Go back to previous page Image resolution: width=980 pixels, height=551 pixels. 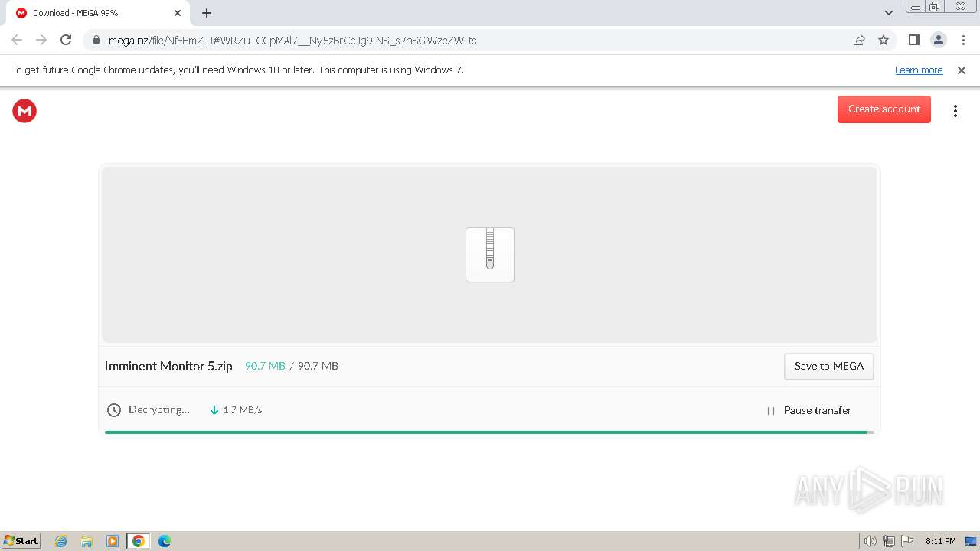(x=17, y=40)
